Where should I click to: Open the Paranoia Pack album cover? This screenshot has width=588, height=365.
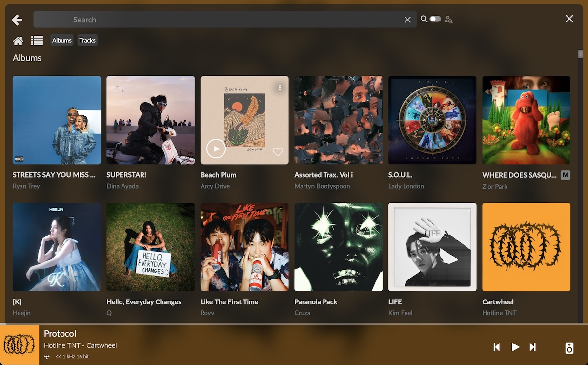(338, 247)
